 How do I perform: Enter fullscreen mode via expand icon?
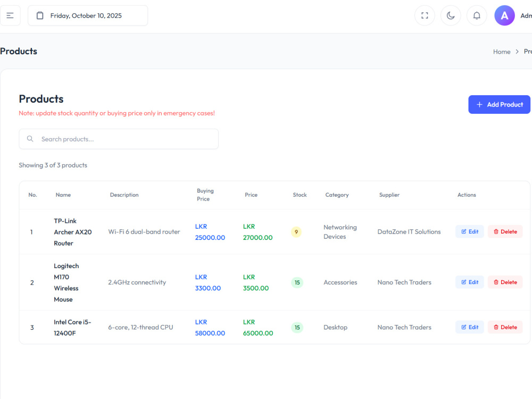[425, 15]
